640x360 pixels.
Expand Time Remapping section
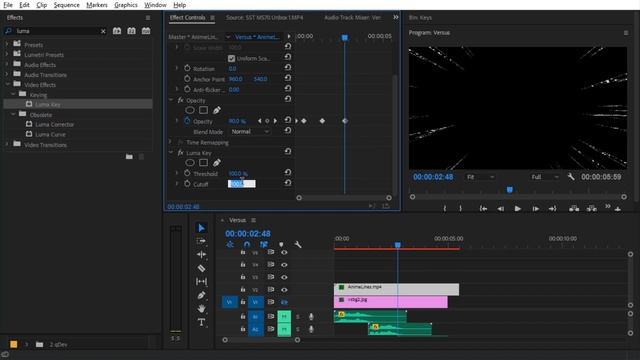171,142
